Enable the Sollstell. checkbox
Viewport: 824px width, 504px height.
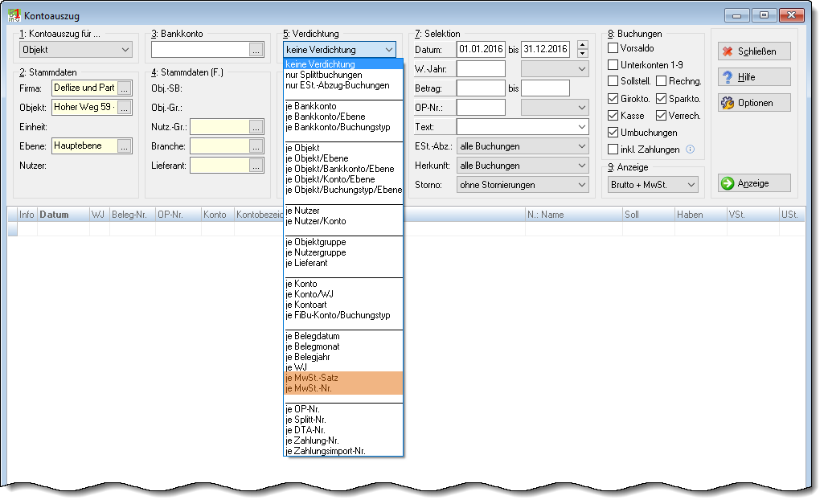click(613, 81)
